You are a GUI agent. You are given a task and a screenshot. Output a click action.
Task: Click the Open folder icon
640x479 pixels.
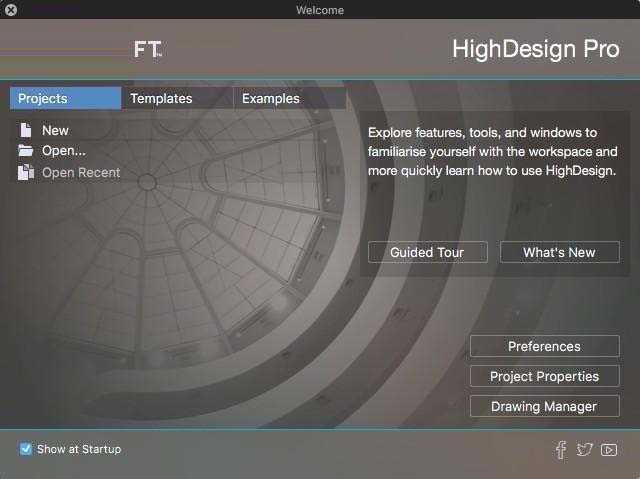tap(25, 151)
